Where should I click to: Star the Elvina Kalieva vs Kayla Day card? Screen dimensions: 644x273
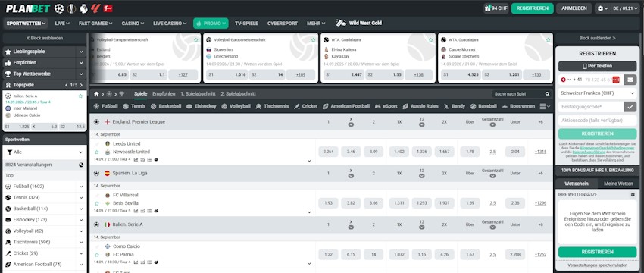click(431, 40)
